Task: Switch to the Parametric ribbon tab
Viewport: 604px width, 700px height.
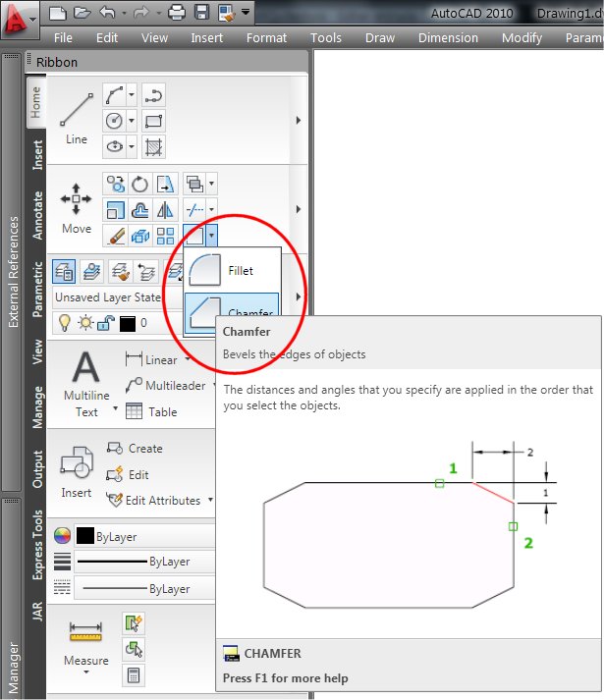Action: coord(37,290)
